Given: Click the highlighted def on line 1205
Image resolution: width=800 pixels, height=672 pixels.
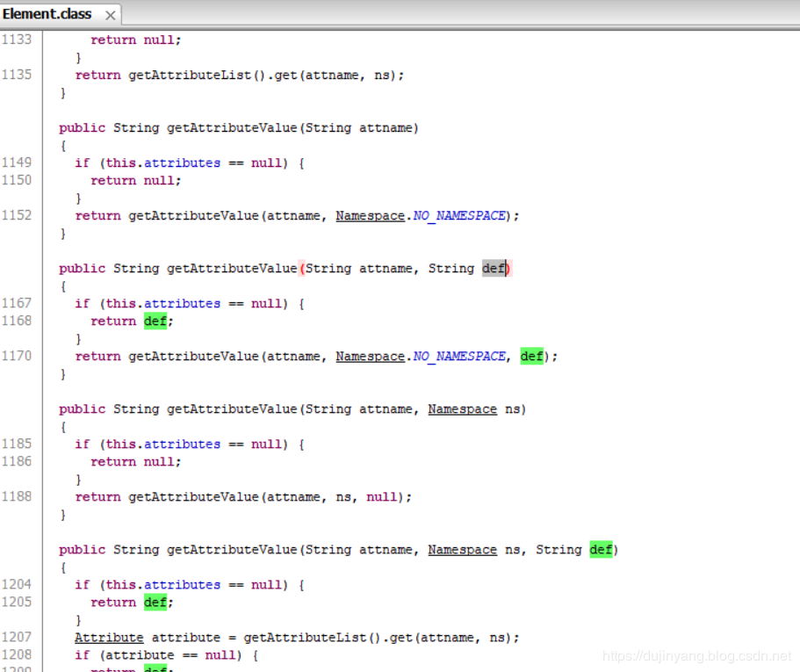Looking at the screenshot, I should [154, 602].
